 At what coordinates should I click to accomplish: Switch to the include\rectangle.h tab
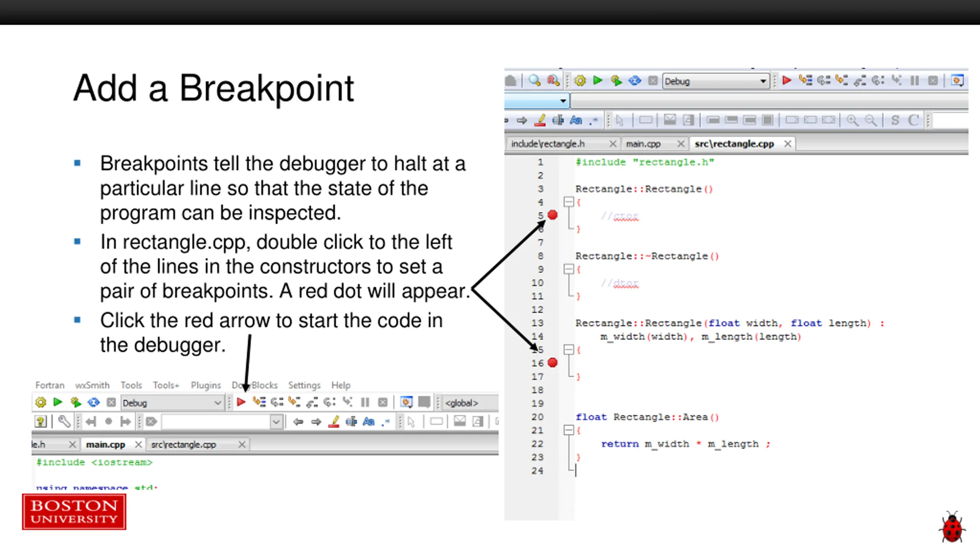[548, 143]
